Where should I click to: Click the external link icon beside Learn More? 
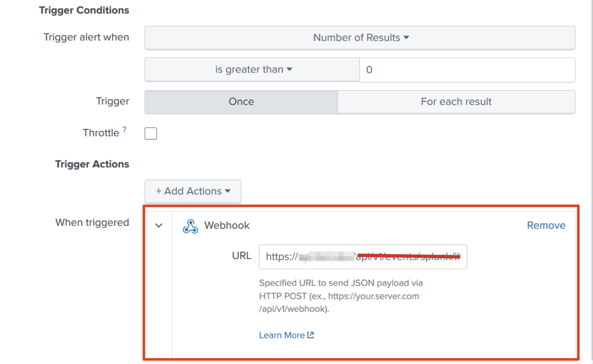pos(311,335)
